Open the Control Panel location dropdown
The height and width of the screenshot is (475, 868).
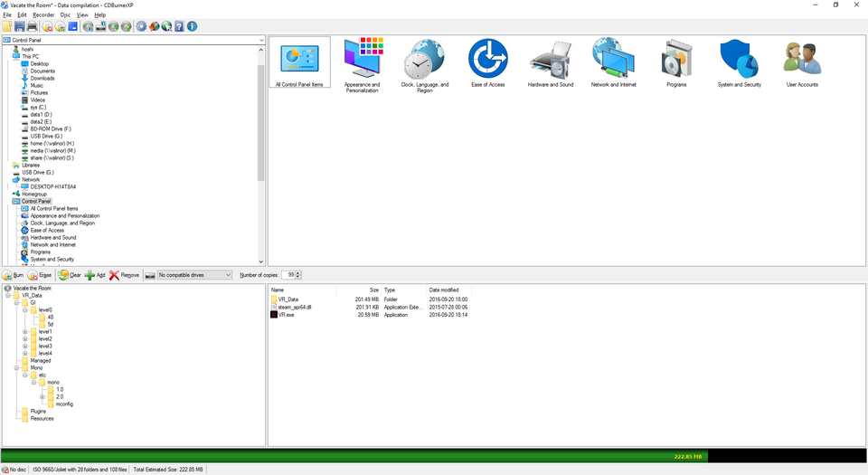tap(261, 41)
